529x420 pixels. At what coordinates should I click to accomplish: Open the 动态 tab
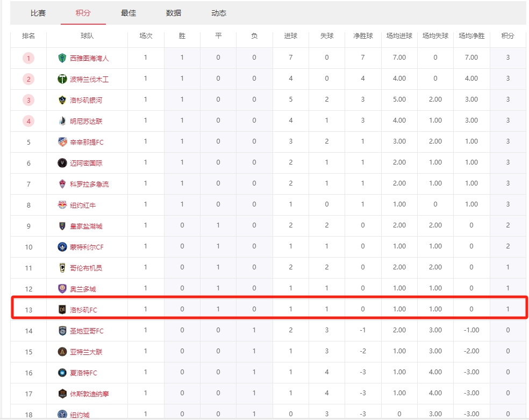pyautogui.click(x=219, y=13)
